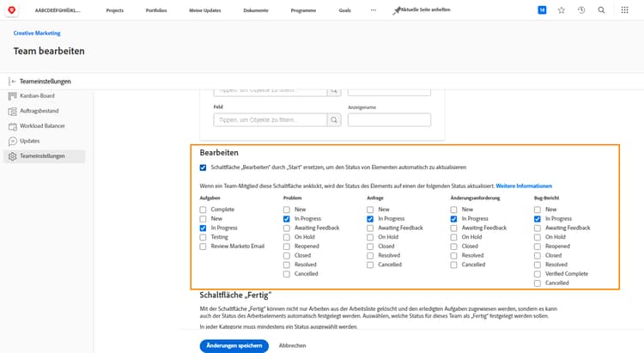Click the AABCDEEFGHIJKL pinned tab
Image resolution: width=644 pixels, height=353 pixels.
point(58,10)
